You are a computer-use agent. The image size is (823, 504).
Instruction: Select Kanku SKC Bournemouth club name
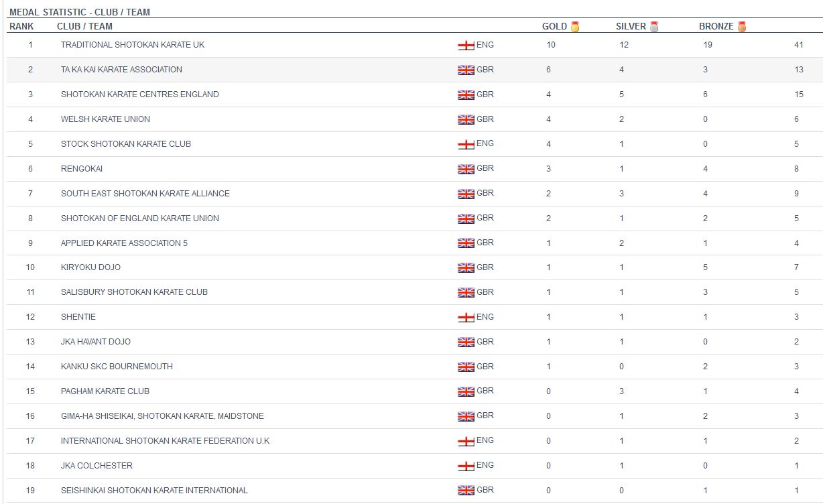(x=117, y=367)
